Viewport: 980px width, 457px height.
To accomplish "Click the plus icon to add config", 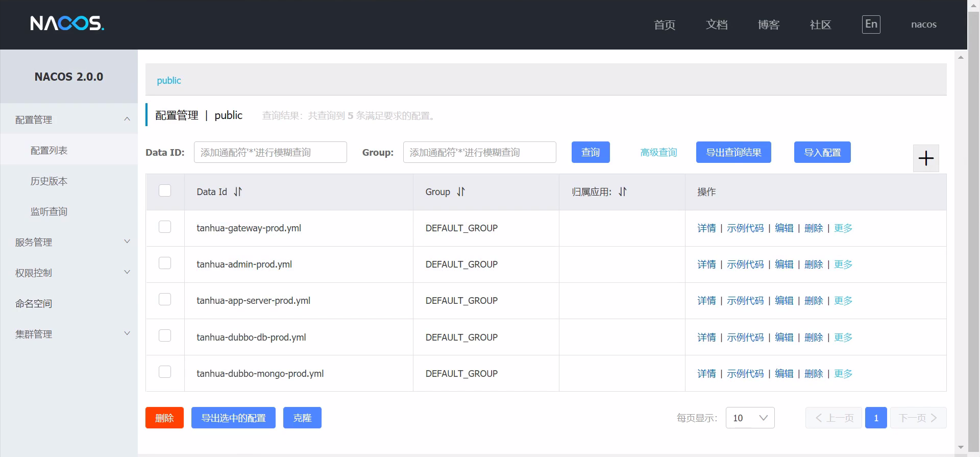I will pyautogui.click(x=926, y=158).
